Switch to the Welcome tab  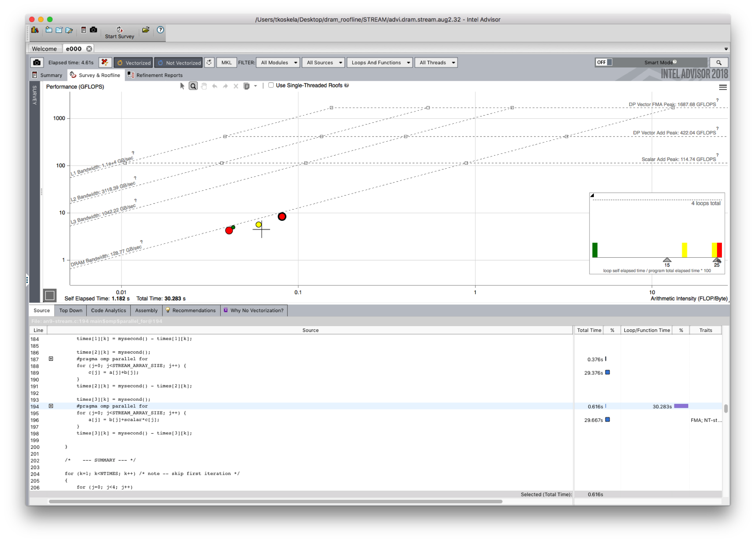(45, 49)
